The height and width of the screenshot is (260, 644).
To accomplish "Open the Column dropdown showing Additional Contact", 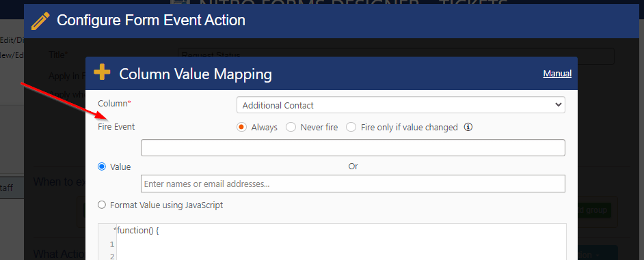I will click(401, 105).
